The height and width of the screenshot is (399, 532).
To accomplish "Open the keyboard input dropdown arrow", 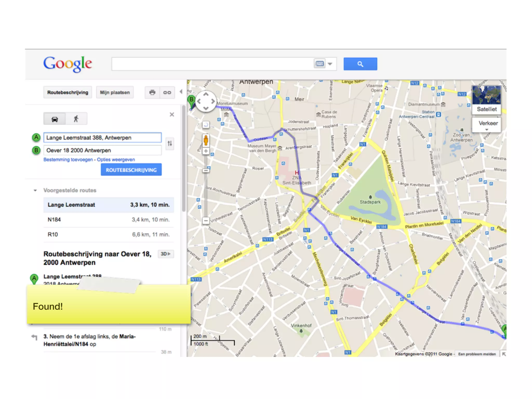I will (330, 64).
